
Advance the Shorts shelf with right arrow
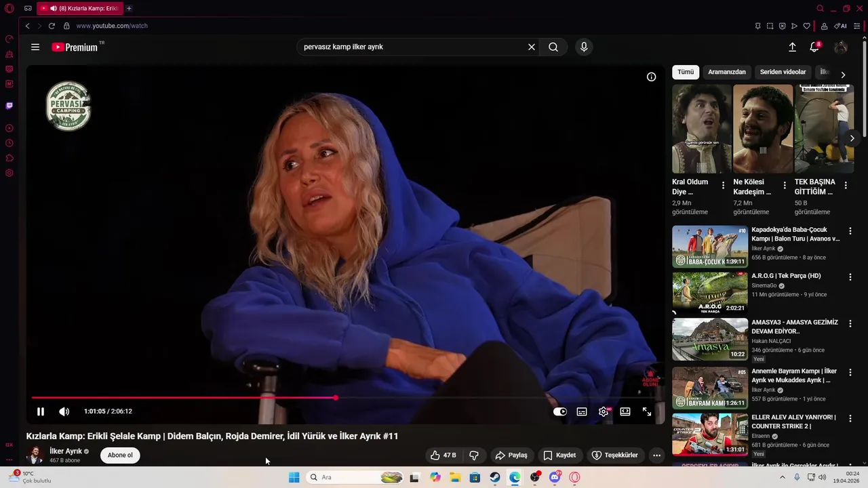pyautogui.click(x=852, y=138)
